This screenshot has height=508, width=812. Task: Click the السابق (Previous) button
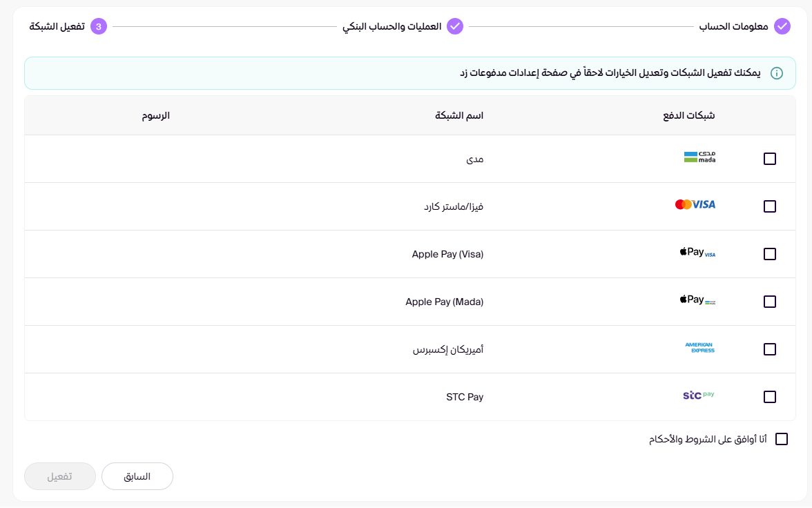tap(137, 476)
